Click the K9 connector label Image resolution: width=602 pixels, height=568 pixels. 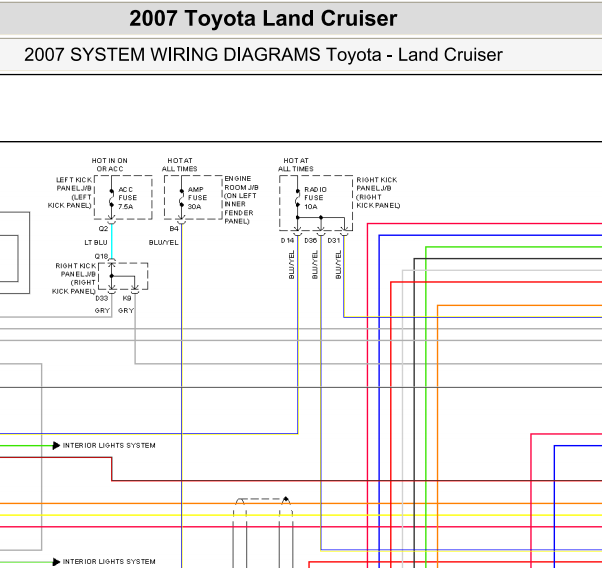point(127,298)
